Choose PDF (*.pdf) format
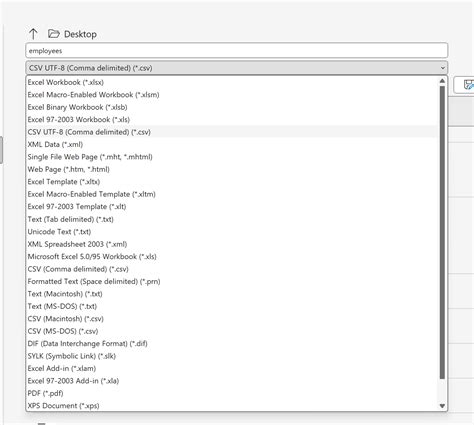This screenshot has height=425, width=474. pos(232,393)
